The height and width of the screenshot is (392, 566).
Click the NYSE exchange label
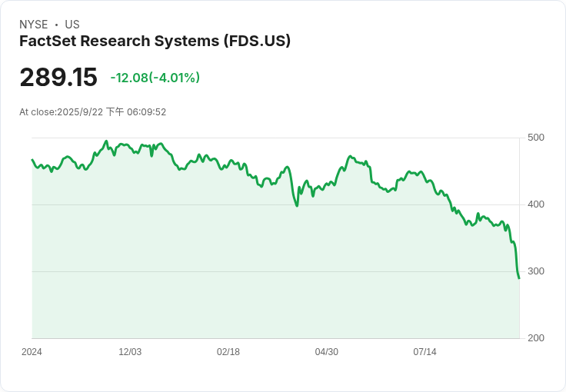coord(34,25)
